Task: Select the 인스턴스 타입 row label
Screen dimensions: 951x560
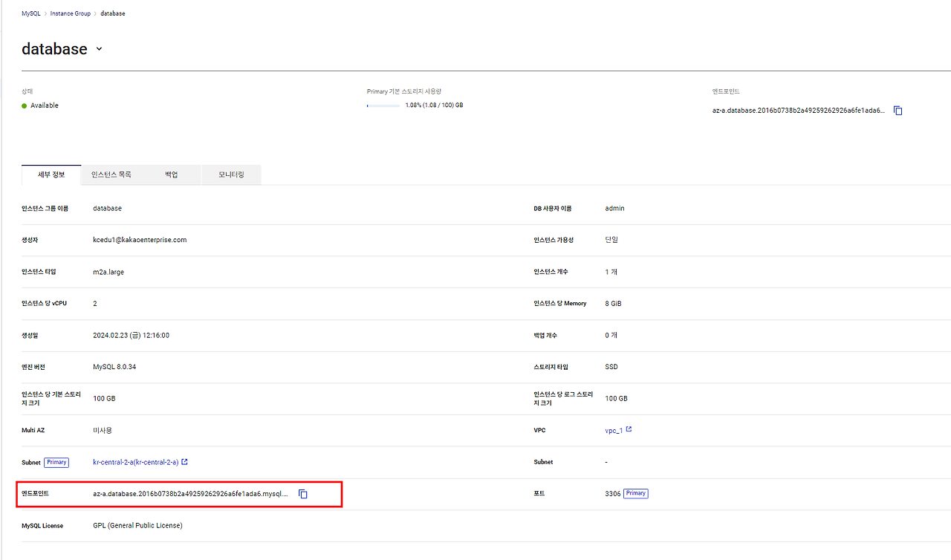Action: (39, 272)
